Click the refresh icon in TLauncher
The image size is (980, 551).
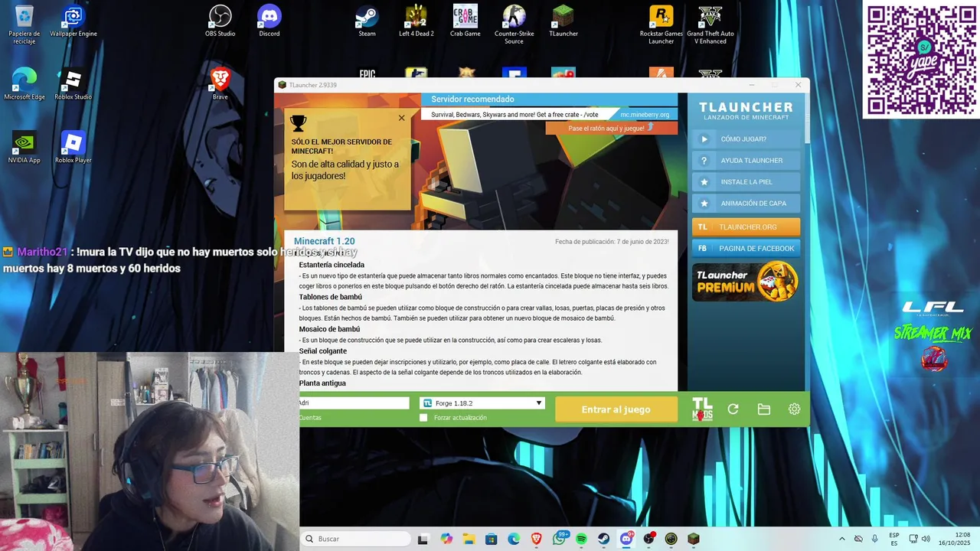coord(733,409)
